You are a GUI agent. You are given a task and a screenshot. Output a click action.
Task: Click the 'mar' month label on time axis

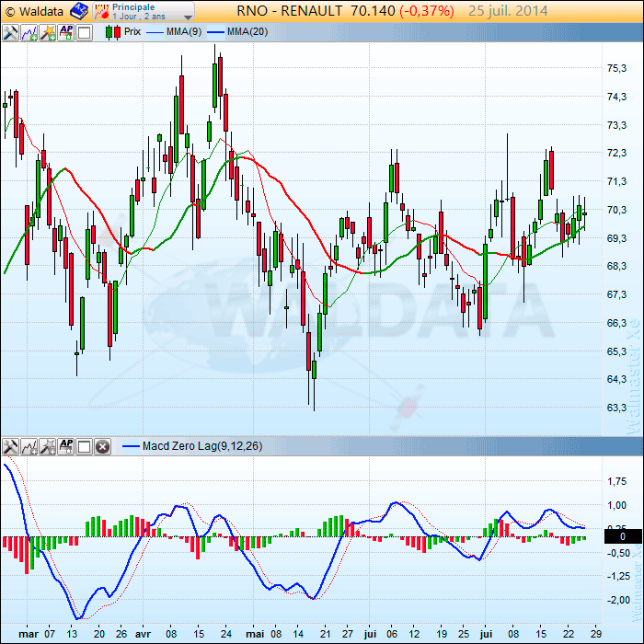coord(29,634)
